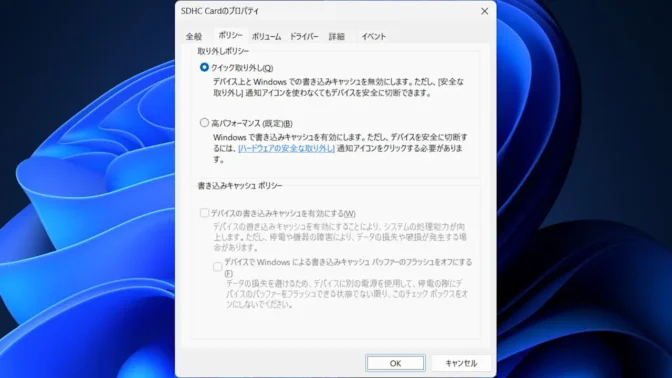Switch to the 全般 tab
This screenshot has height=378, width=672.
pos(194,36)
